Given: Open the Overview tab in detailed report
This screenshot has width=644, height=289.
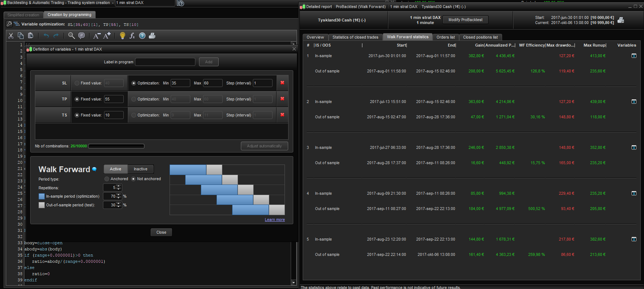Looking at the screenshot, I should tap(315, 37).
